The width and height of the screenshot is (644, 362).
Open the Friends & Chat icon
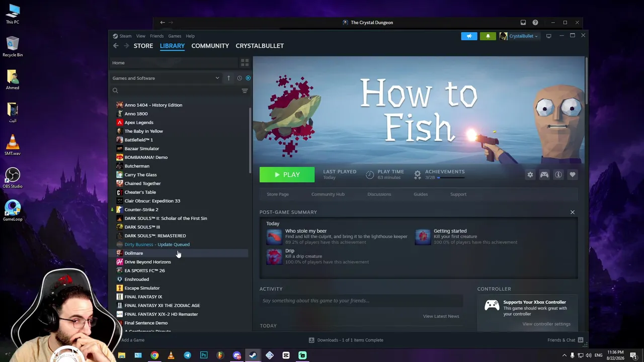pos(580,340)
